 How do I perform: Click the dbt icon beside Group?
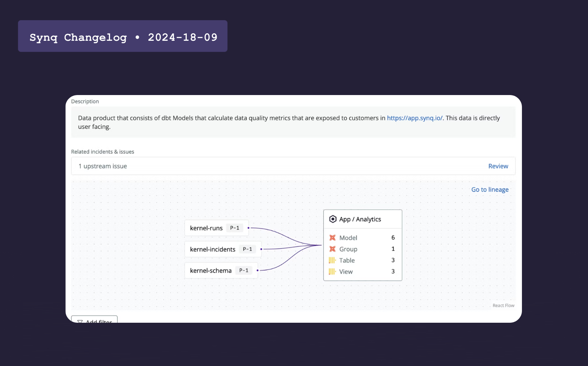tap(332, 249)
